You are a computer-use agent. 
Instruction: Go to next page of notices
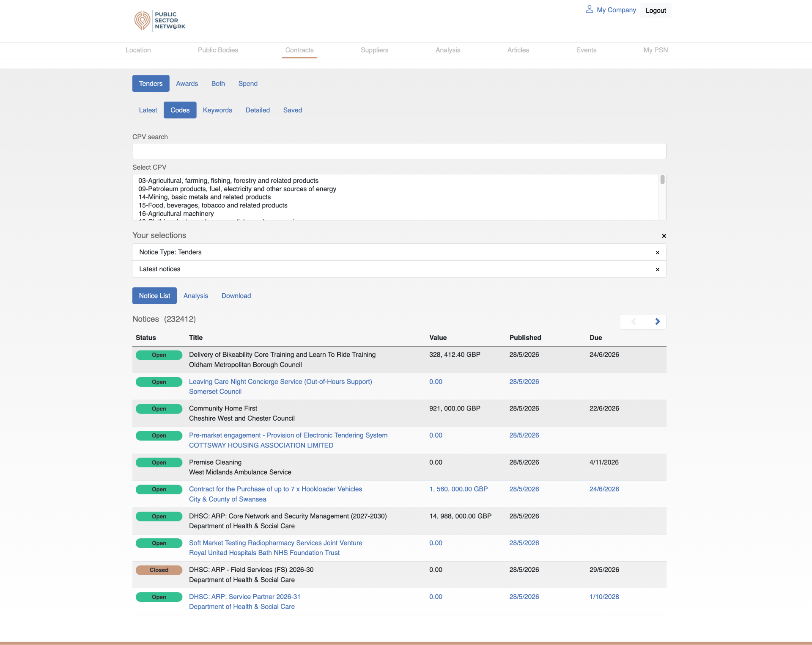[655, 322]
